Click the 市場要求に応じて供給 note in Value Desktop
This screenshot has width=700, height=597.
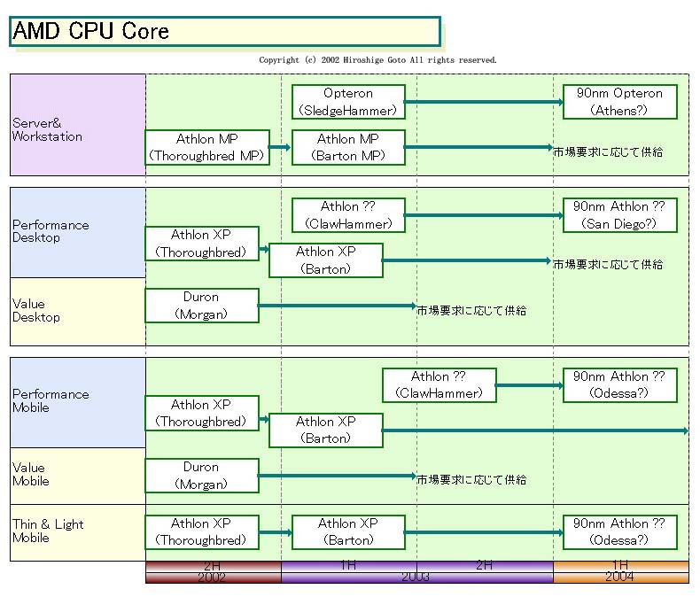click(471, 311)
